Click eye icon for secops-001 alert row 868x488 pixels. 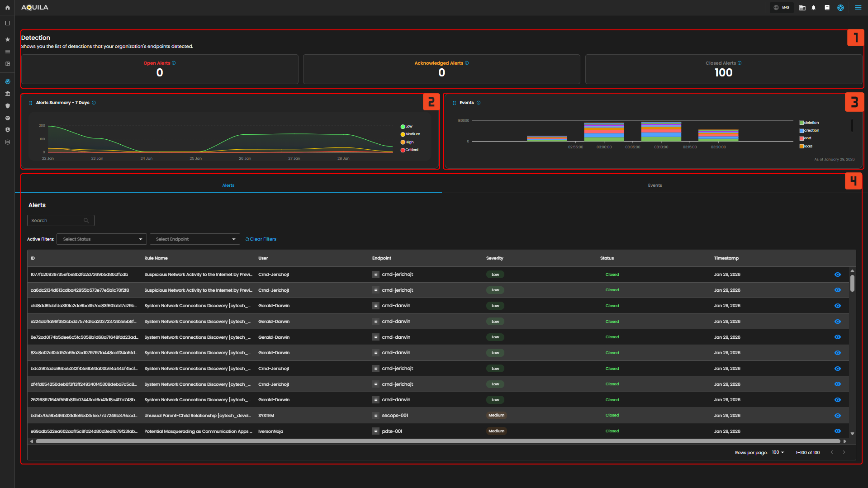click(837, 416)
